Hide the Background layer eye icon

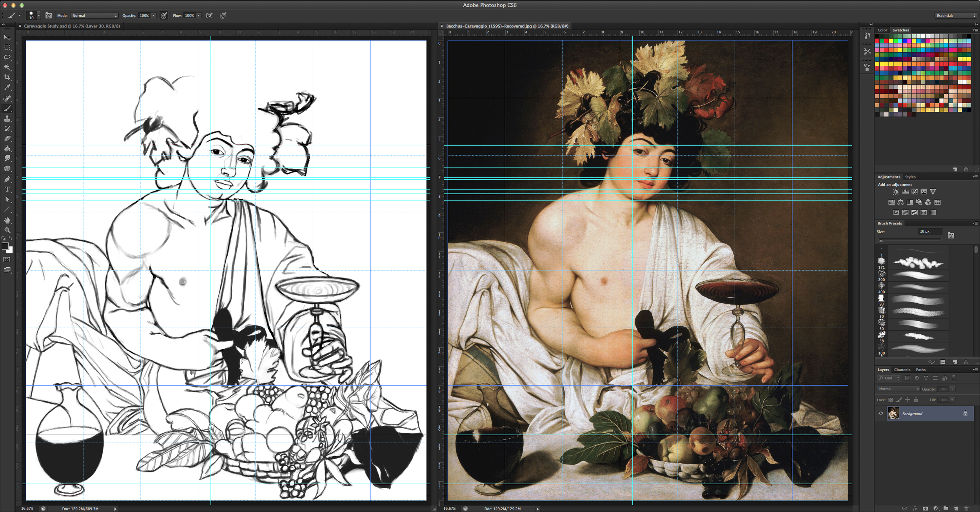pos(881,413)
